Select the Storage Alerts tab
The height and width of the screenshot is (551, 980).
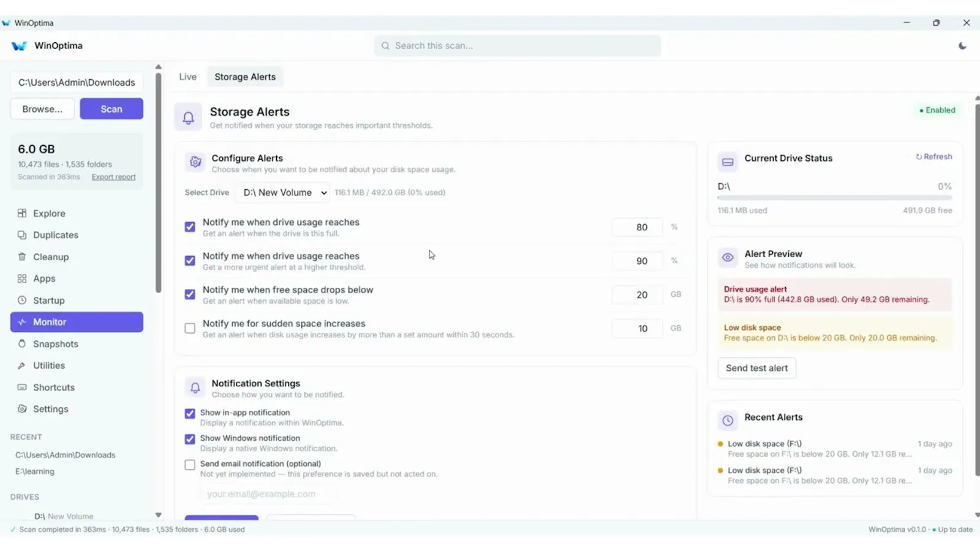click(245, 77)
